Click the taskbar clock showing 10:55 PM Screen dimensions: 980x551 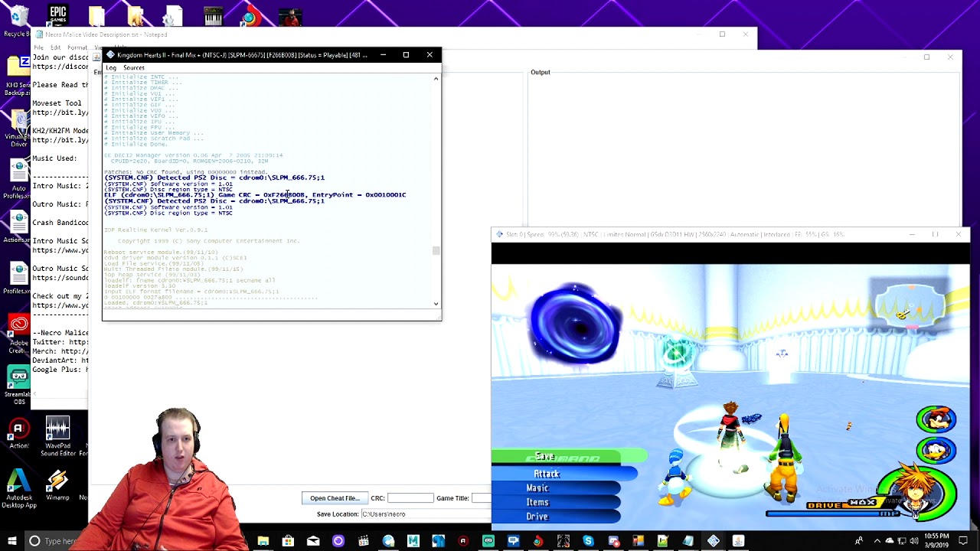pyautogui.click(x=938, y=540)
